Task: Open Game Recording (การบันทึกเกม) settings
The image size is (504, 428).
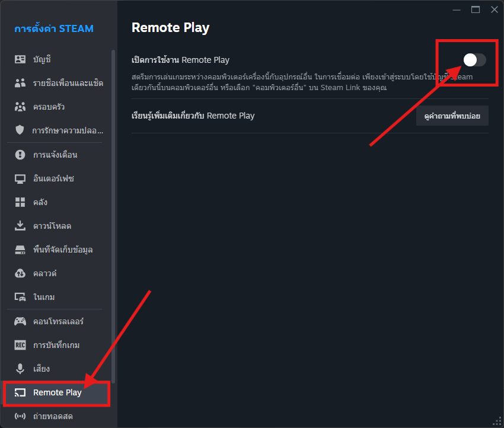Action: (x=56, y=345)
